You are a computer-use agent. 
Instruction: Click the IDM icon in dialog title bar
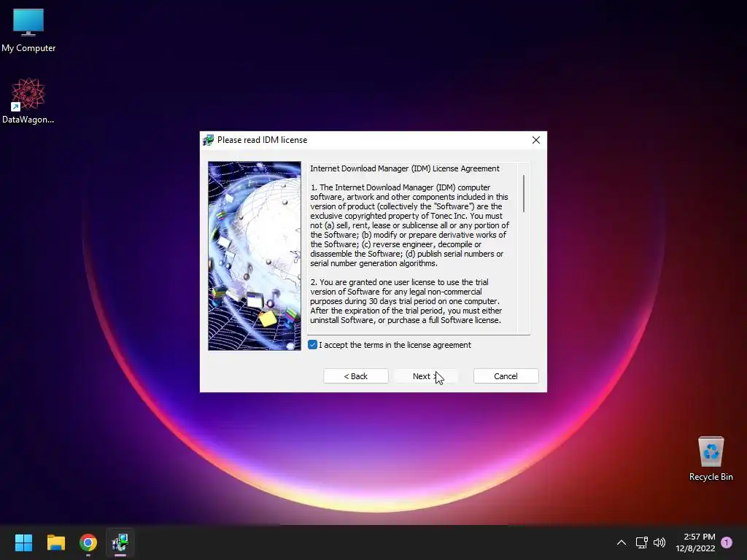click(x=208, y=140)
